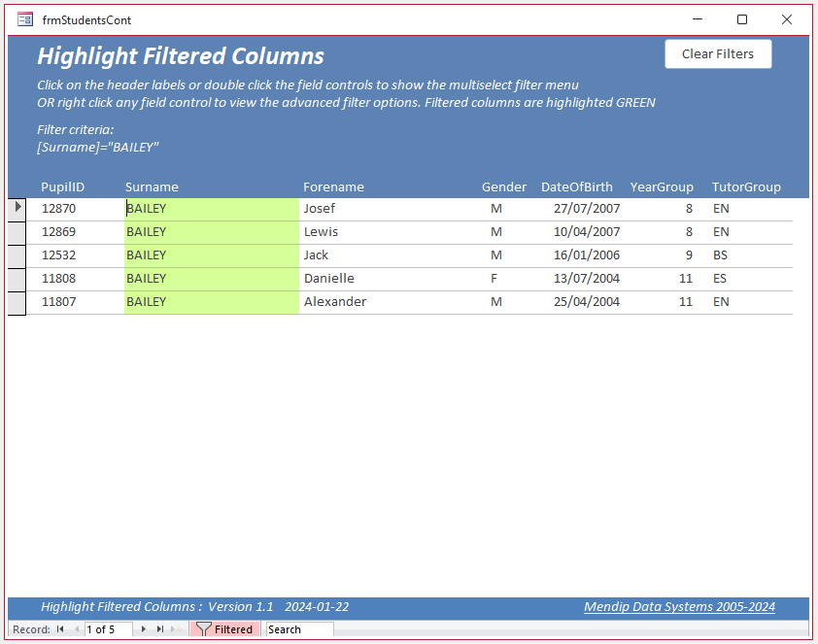This screenshot has height=644, width=818.
Task: Click the Search box in navigation bar
Action: coord(299,628)
